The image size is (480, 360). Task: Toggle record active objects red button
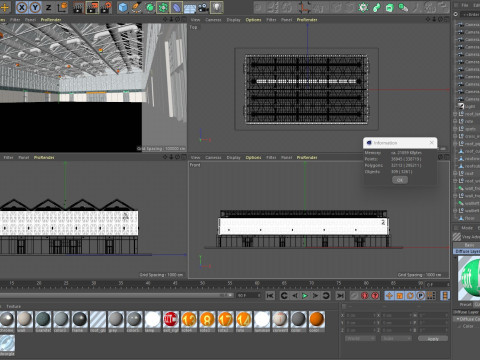pyautogui.click(x=365, y=296)
